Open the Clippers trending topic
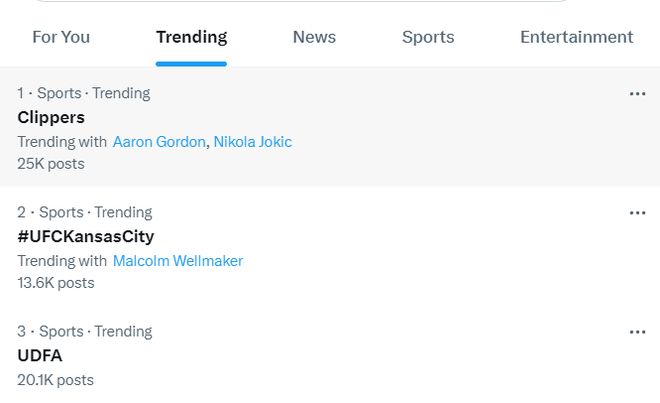660x403 pixels. (x=51, y=117)
